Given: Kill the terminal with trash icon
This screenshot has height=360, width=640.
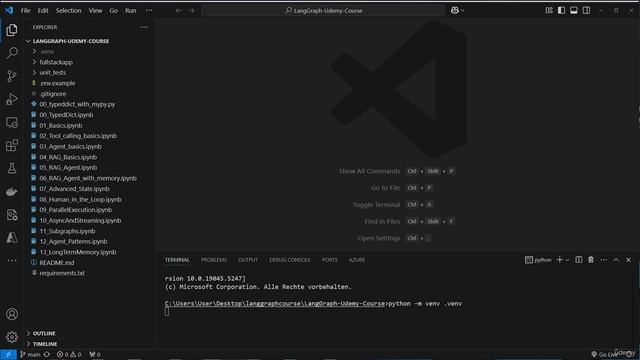Looking at the screenshot, I should click(x=591, y=260).
